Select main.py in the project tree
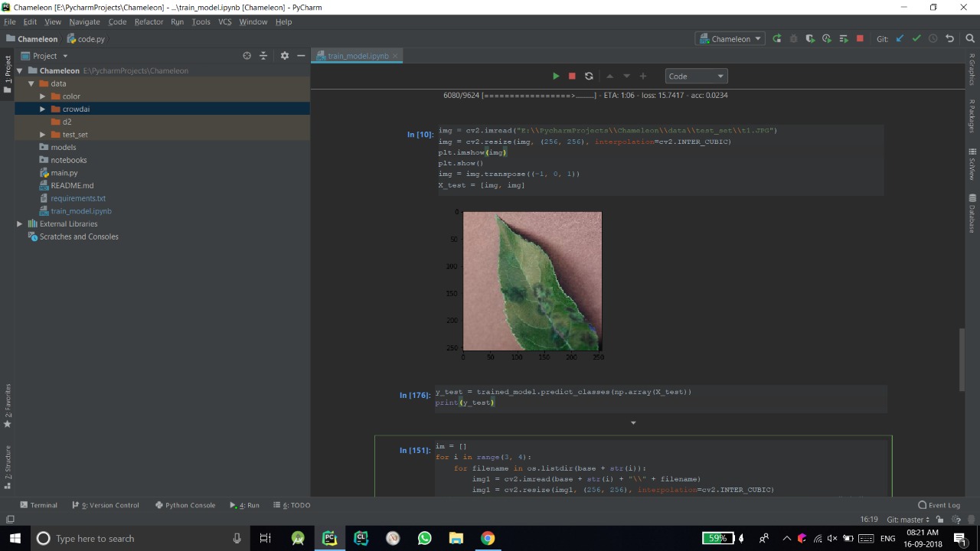Screen dimensions: 980x551 tap(64, 173)
